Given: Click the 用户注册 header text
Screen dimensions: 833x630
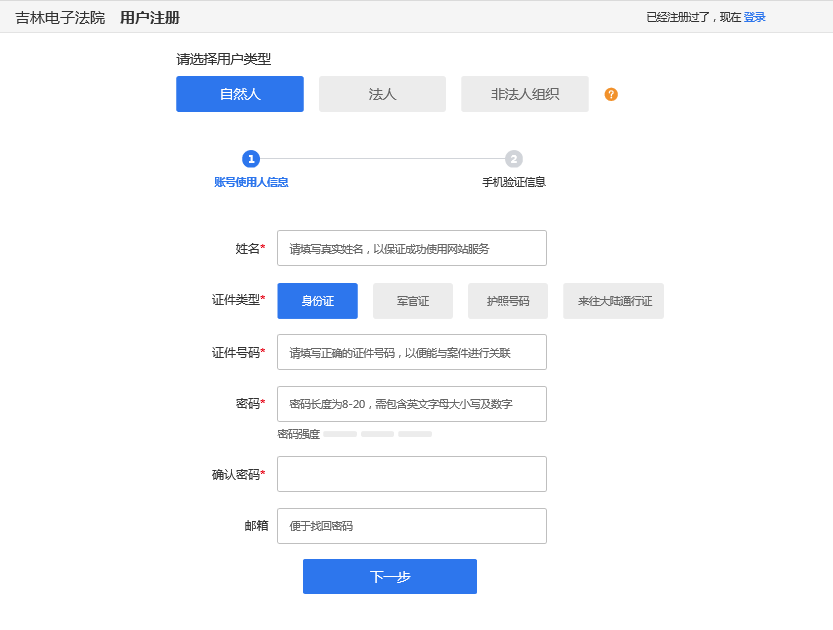Looking at the screenshot, I should click(150, 18).
